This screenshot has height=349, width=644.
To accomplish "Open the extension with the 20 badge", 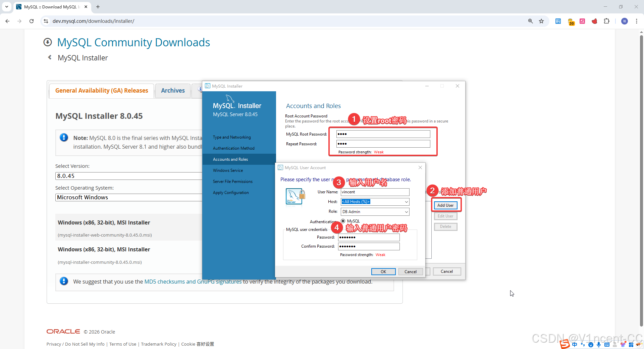I will click(x=571, y=22).
